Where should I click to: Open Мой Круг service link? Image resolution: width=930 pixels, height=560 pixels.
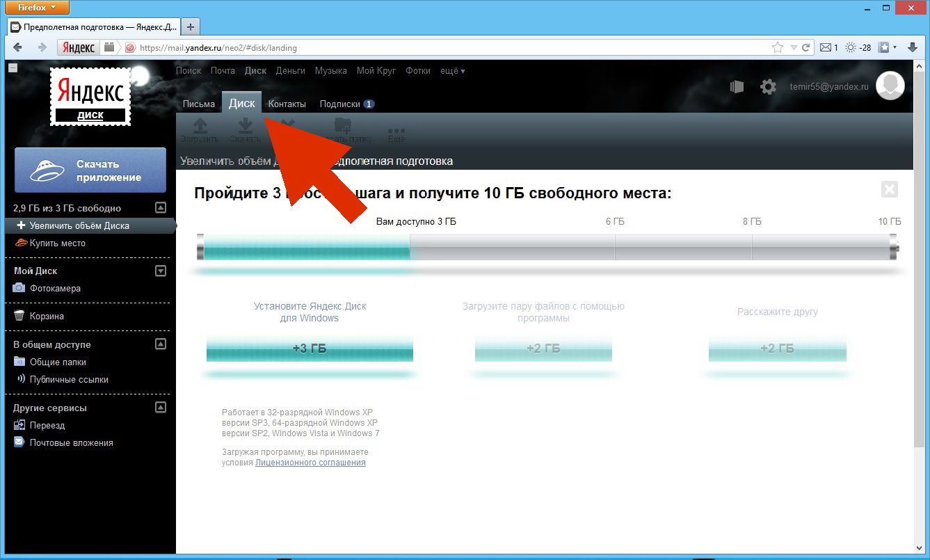click(x=376, y=71)
